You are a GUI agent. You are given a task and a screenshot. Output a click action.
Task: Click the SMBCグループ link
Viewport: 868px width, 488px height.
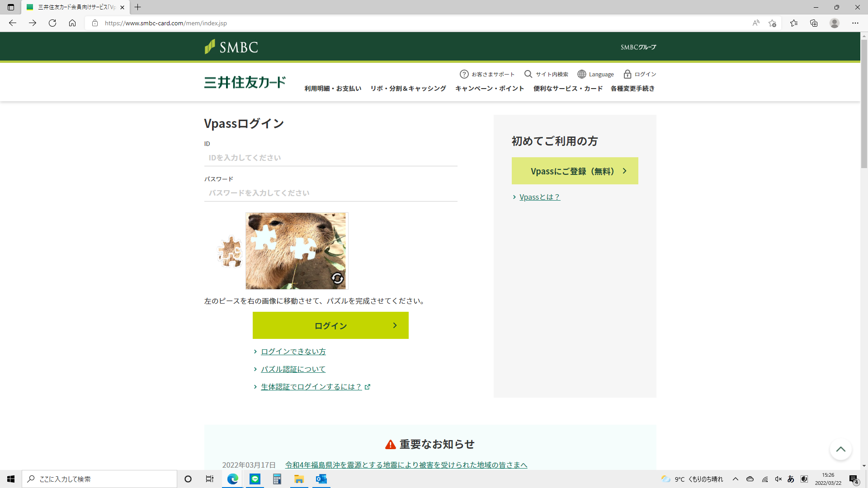(x=638, y=47)
